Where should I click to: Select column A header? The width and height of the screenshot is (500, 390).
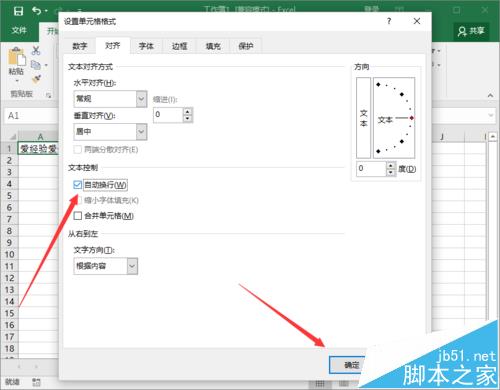coord(40,137)
